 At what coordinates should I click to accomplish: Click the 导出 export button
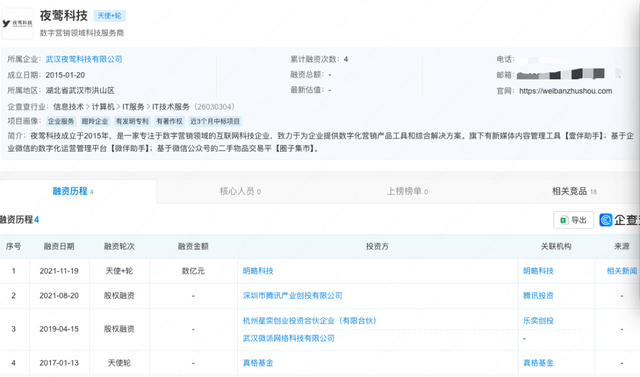pyautogui.click(x=573, y=220)
